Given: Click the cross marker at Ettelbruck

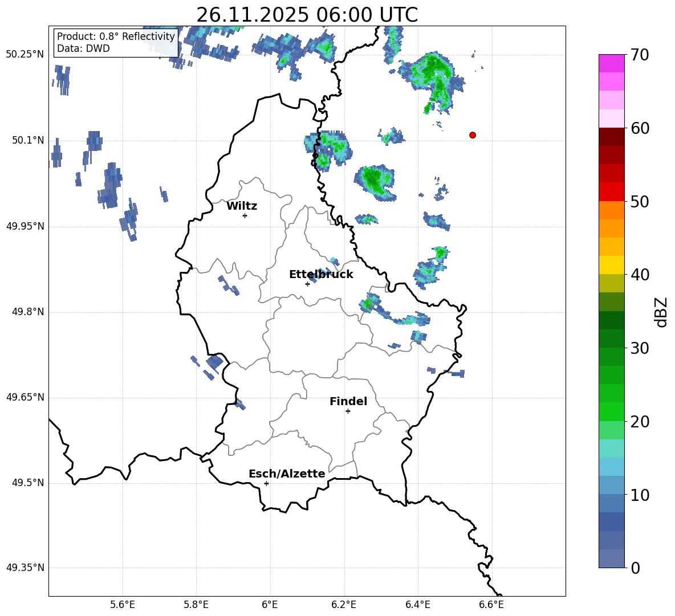Looking at the screenshot, I should point(307,284).
